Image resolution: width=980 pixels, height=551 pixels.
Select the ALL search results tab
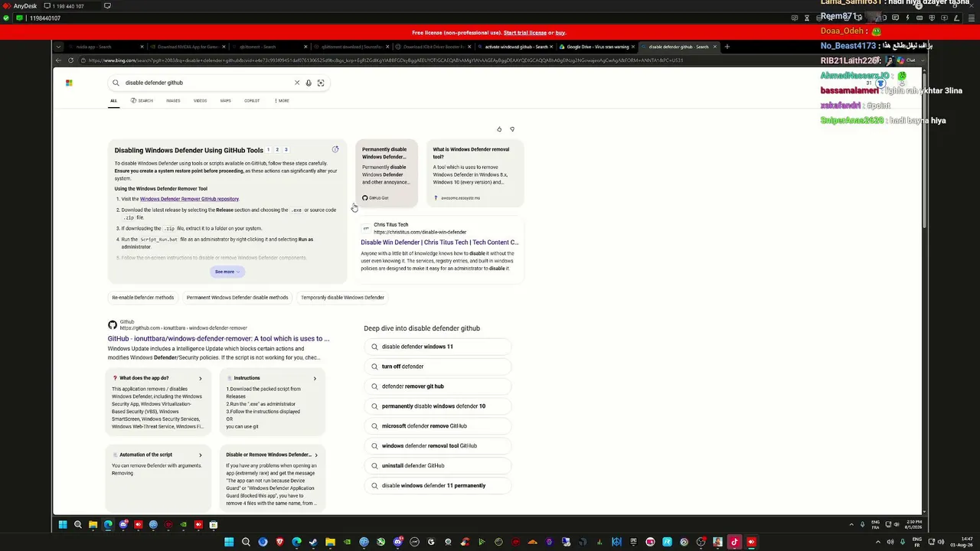click(x=113, y=100)
